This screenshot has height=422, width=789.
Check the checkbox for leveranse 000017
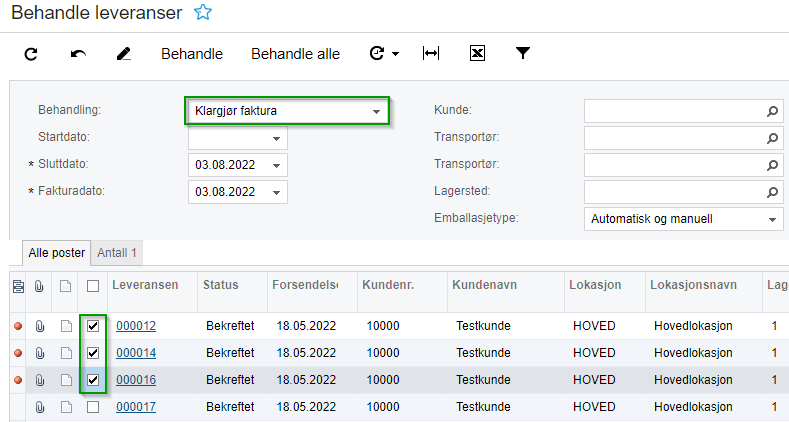tap(93, 406)
